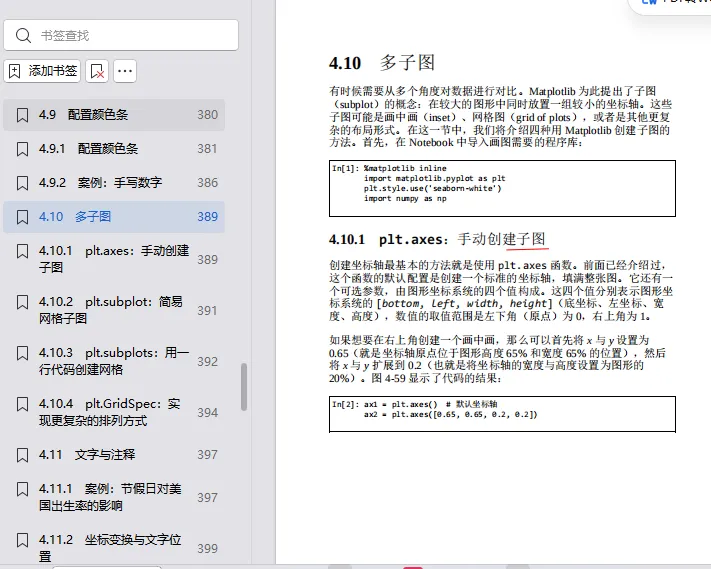
Task: Go to bookmark 4.10.4 plt.GridSpec
Action: point(114,412)
